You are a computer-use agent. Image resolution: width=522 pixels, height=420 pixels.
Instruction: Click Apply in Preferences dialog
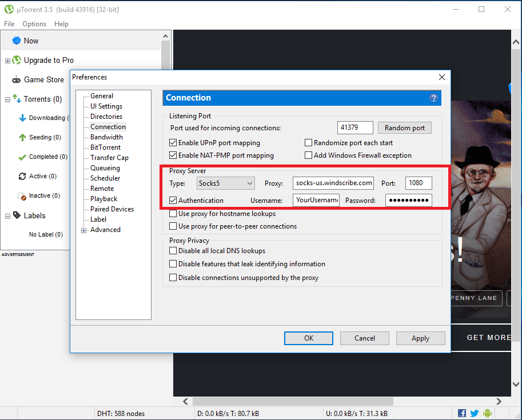coord(420,338)
